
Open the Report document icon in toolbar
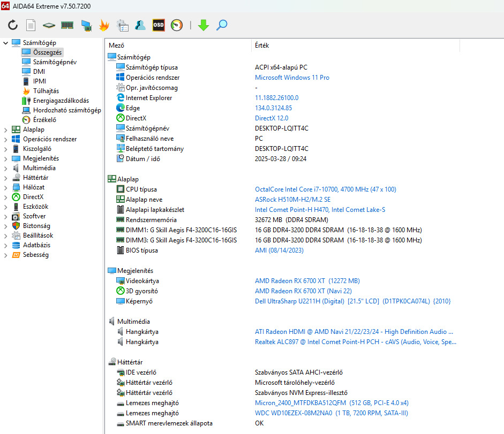(31, 25)
